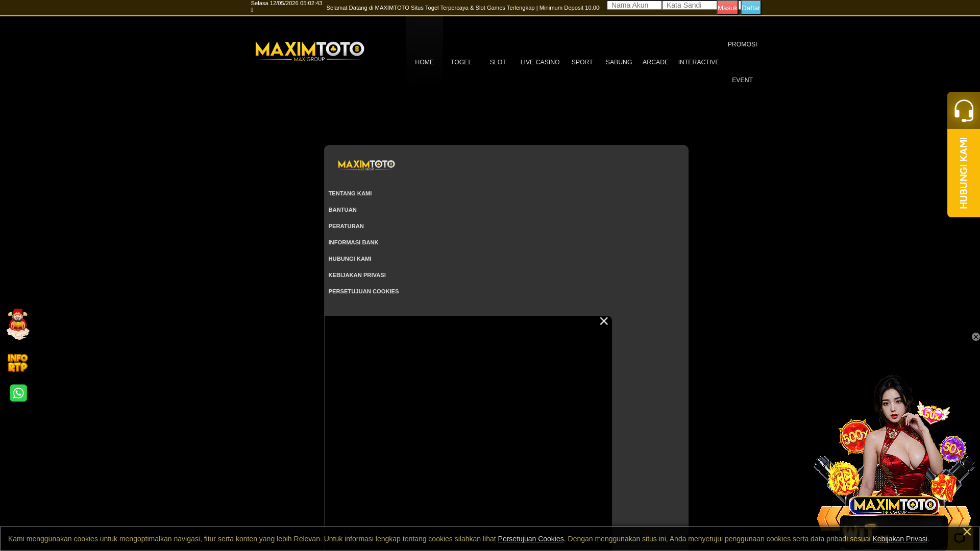The image size is (980, 551).
Task: Open the INTERACTIVE menu
Action: pyautogui.click(x=699, y=62)
